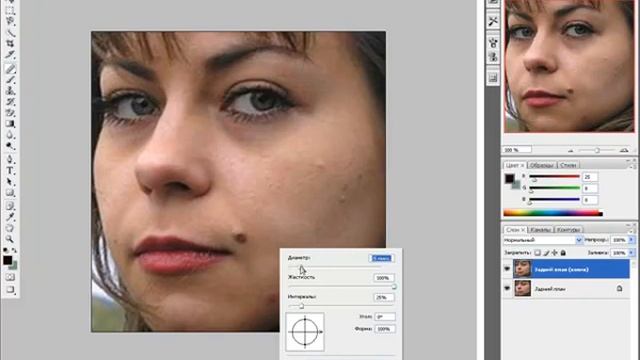Select the Shape tool
Screen dimensions: 640x360
10,193
